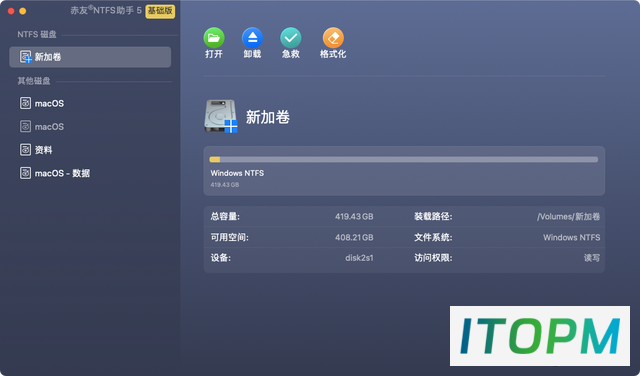Click the large 新加卷 drive icon

pos(221,116)
